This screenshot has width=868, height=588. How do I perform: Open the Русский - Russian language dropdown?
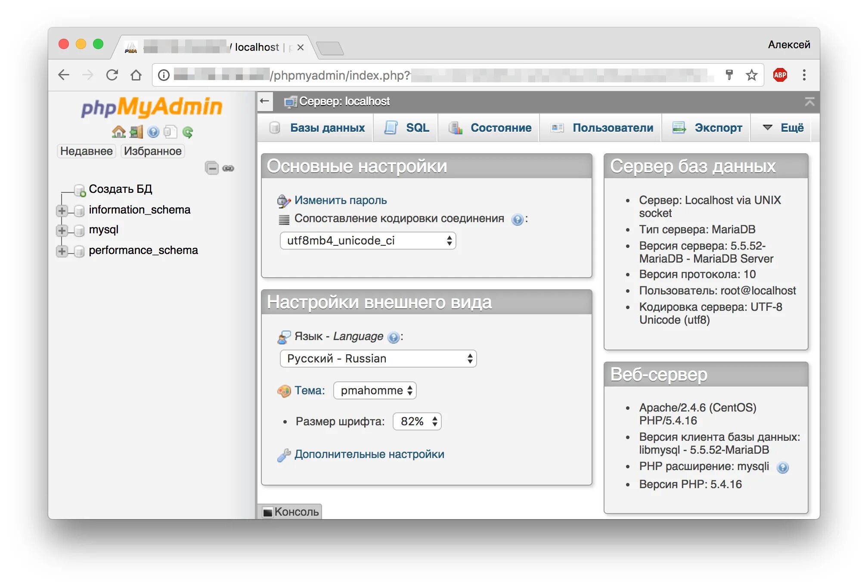(378, 359)
